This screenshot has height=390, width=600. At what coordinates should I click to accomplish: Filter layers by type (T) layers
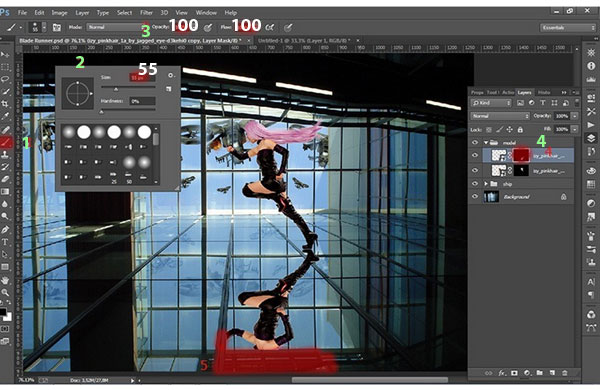pos(543,103)
